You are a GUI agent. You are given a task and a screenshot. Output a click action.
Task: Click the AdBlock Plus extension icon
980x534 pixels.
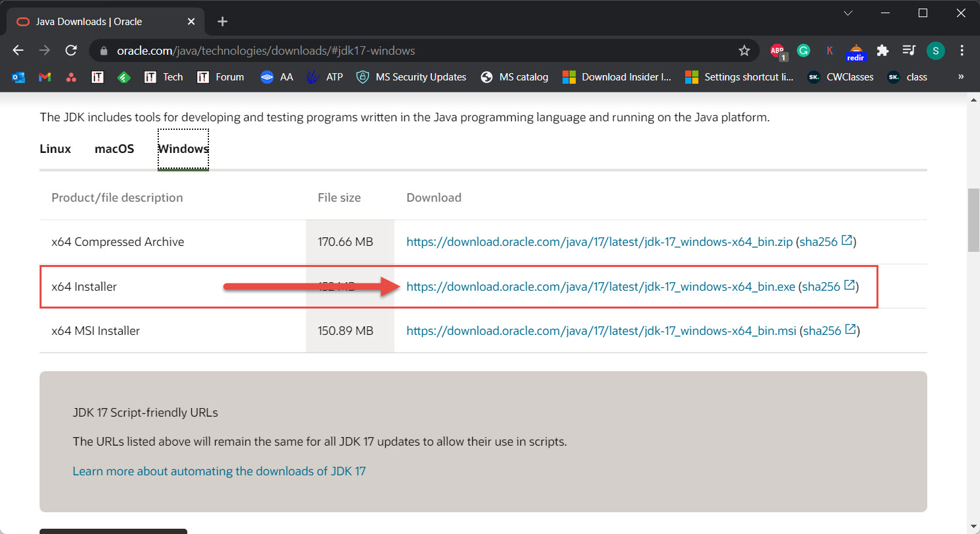point(777,50)
